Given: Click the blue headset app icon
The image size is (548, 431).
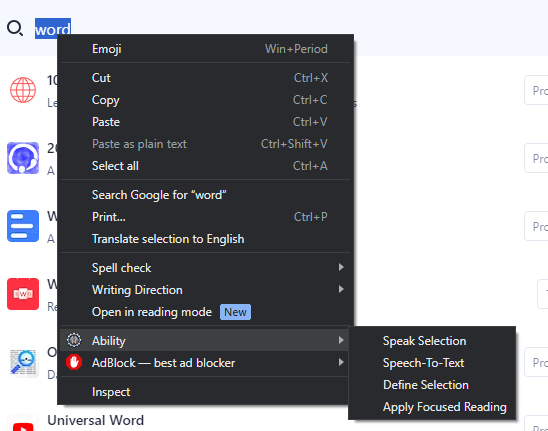Looking at the screenshot, I should tap(23, 158).
